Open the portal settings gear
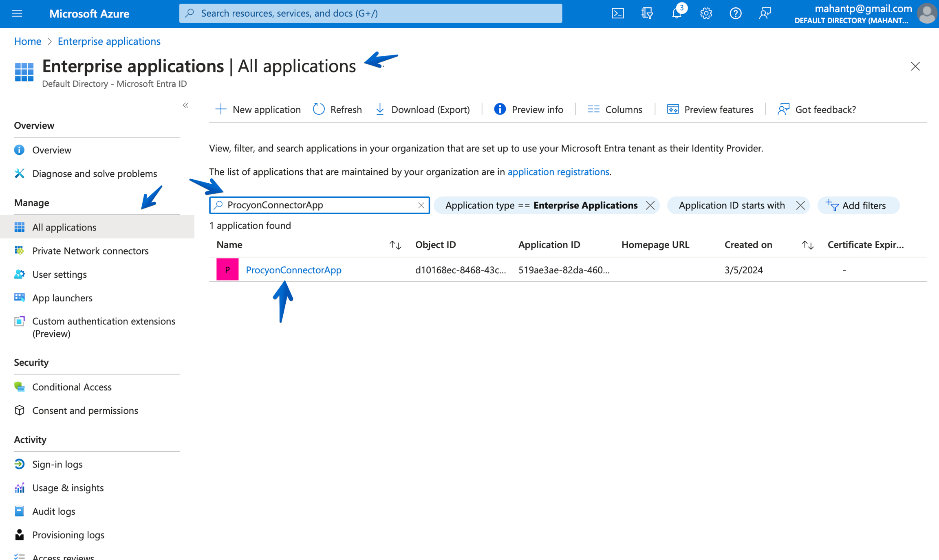This screenshot has height=560, width=939. pos(706,13)
